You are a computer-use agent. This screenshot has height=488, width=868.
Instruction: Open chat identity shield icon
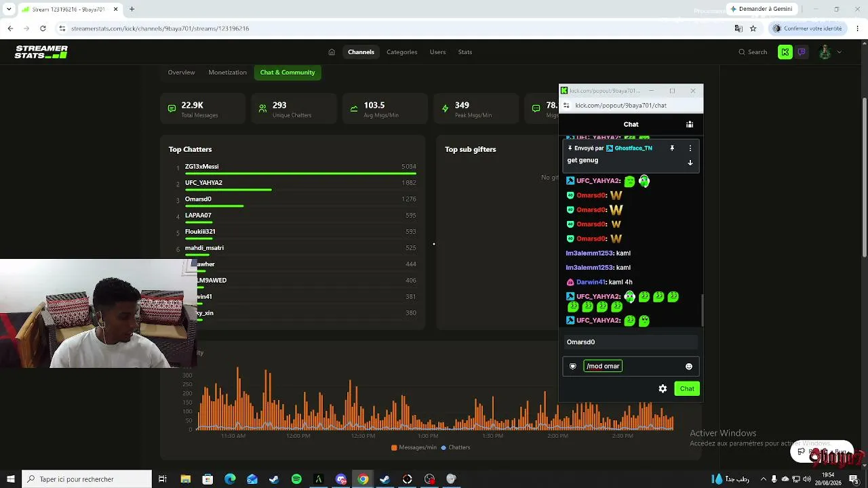[573, 367]
